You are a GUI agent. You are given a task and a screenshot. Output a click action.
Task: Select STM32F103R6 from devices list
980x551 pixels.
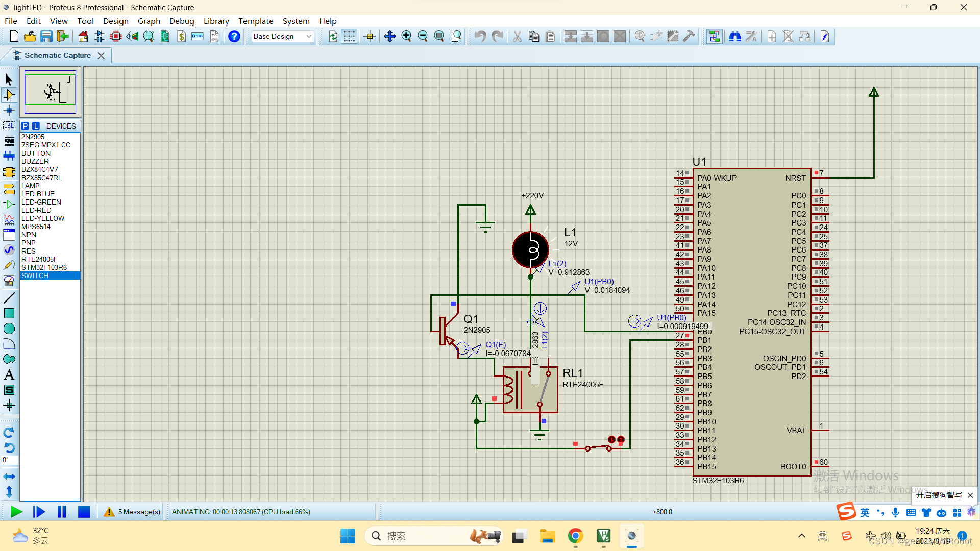pos(44,267)
